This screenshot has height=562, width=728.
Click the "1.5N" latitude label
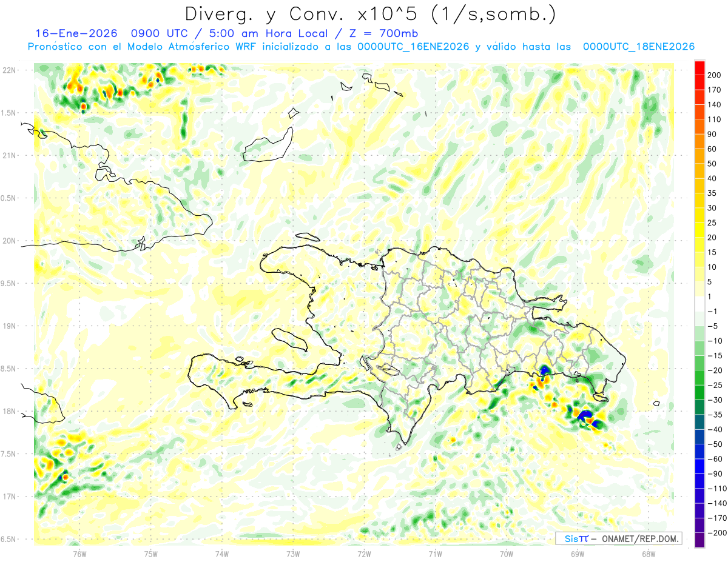8,113
